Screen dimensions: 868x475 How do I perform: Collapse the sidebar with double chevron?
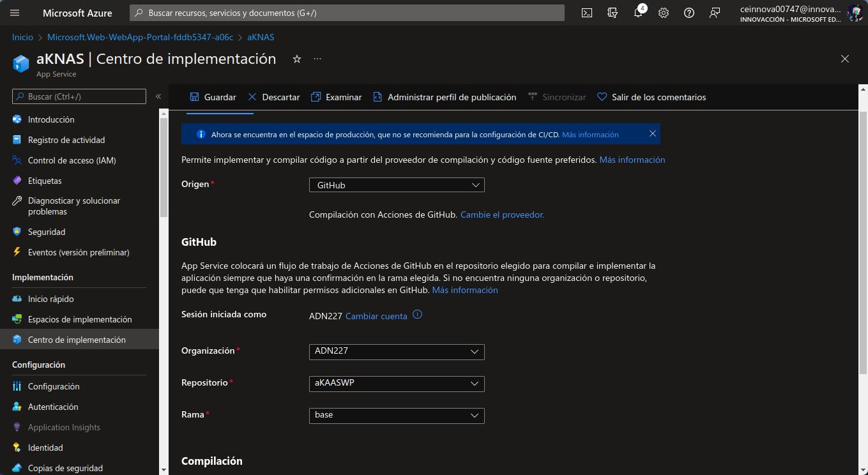pyautogui.click(x=158, y=96)
